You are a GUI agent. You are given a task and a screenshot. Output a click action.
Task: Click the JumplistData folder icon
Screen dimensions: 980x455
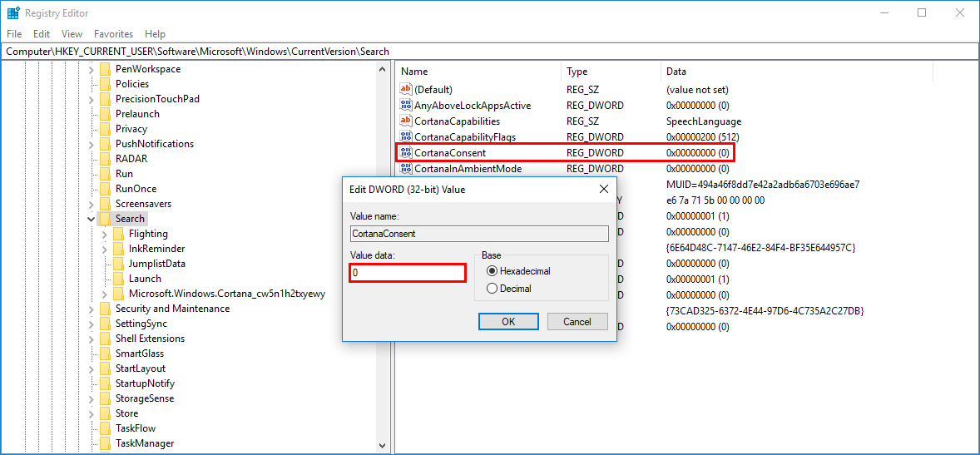click(119, 264)
